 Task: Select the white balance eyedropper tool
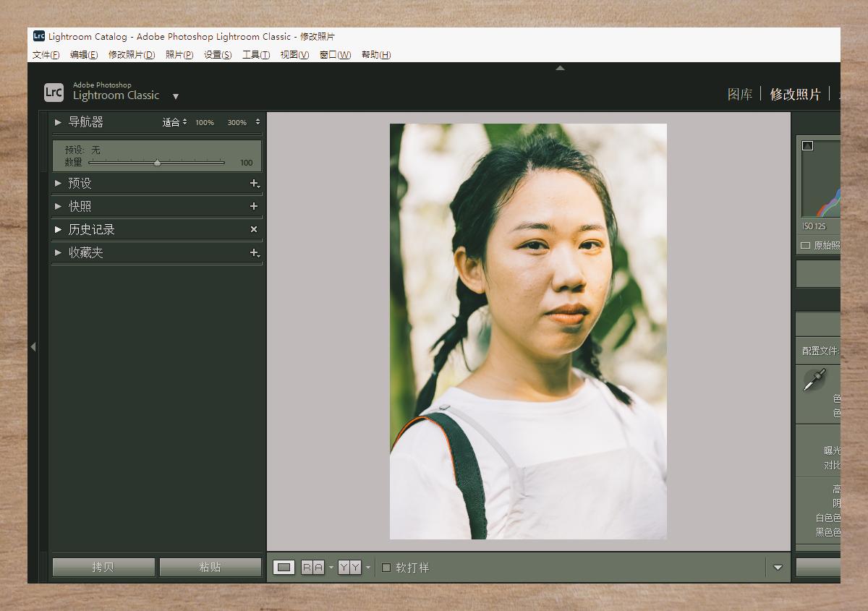tap(814, 380)
